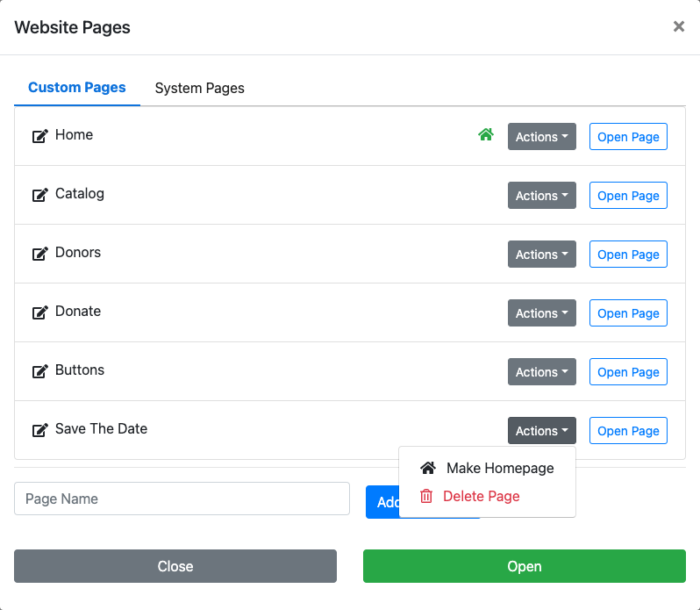Select Delete Page in the dropdown menu
The width and height of the screenshot is (700, 610).
click(x=481, y=496)
